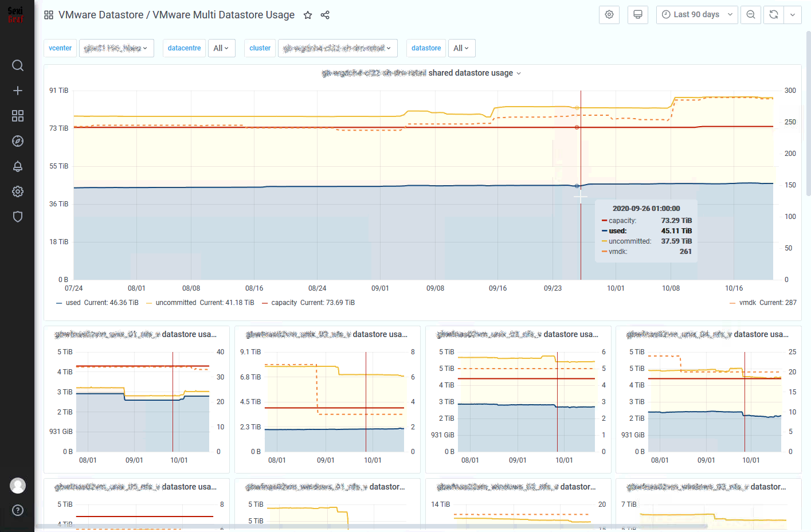Open the Help question mark icon
811x532 pixels.
tap(18, 510)
